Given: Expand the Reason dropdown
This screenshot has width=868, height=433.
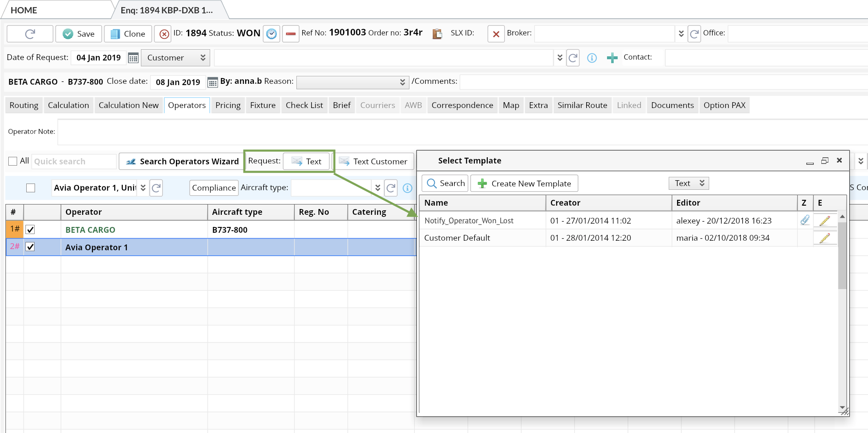Looking at the screenshot, I should click(352, 82).
